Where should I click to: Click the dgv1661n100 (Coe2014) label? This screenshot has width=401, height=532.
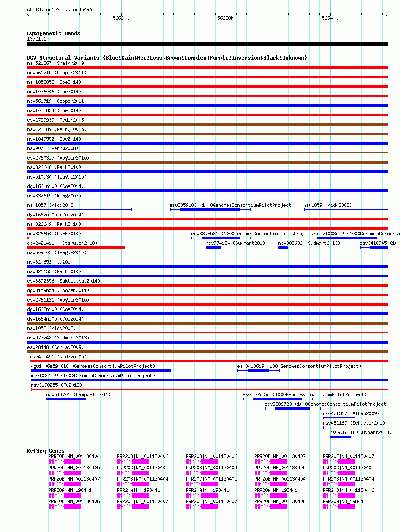tap(55, 187)
